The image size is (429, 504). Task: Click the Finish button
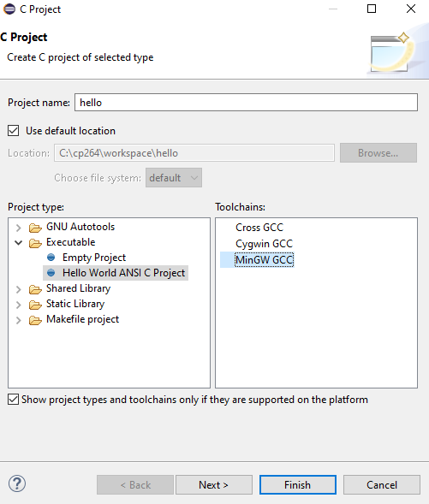click(x=298, y=484)
